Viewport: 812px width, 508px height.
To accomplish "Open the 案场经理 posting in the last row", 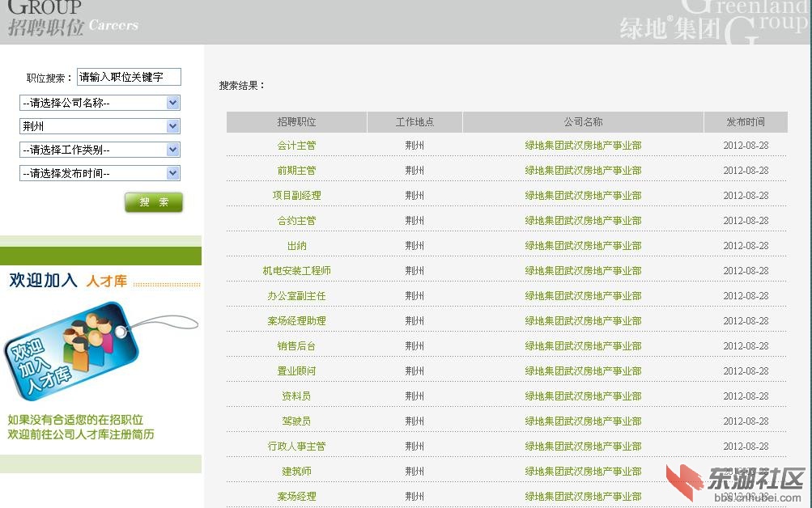I will pos(296,497).
